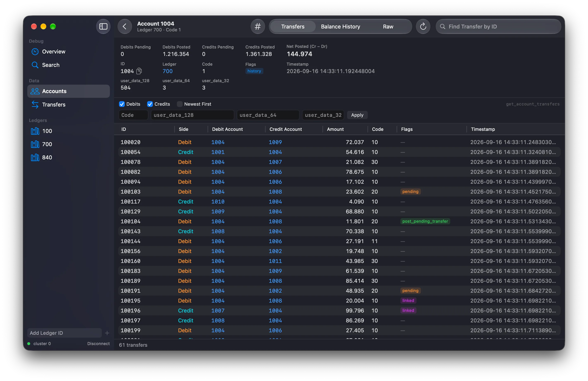
Task: Click the post_pending_transfer flag in row 100104
Action: coord(425,221)
